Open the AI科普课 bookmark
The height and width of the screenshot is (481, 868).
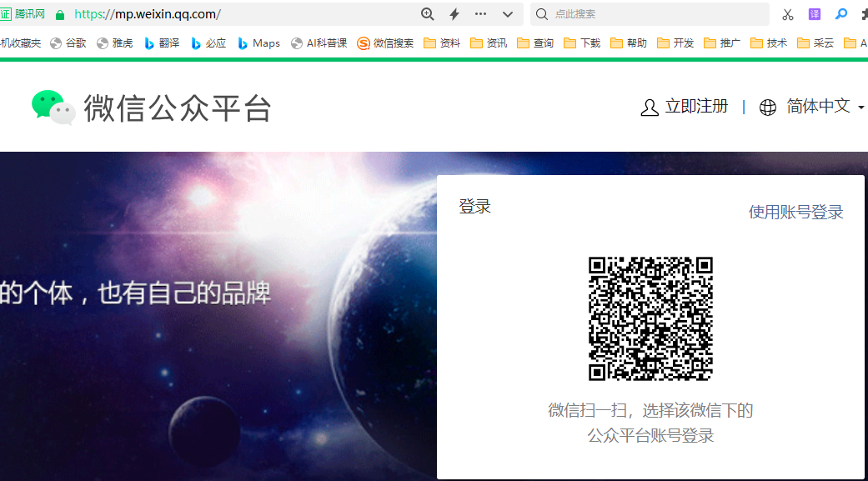pos(319,43)
